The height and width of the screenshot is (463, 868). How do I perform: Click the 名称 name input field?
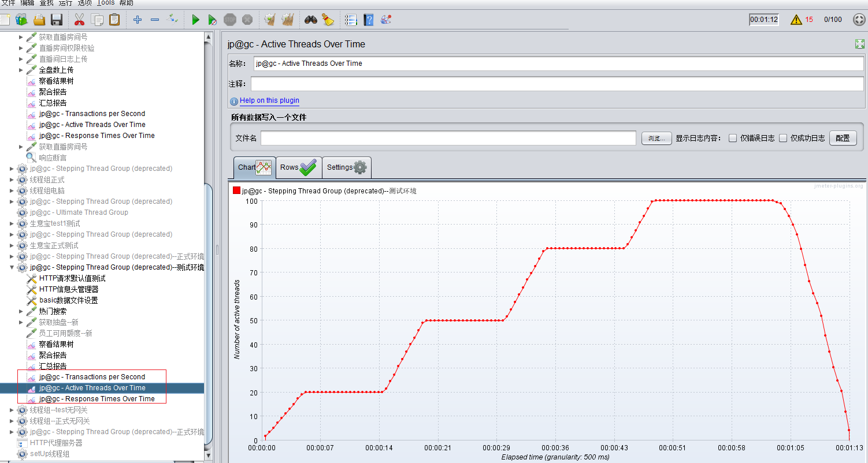[558, 64]
